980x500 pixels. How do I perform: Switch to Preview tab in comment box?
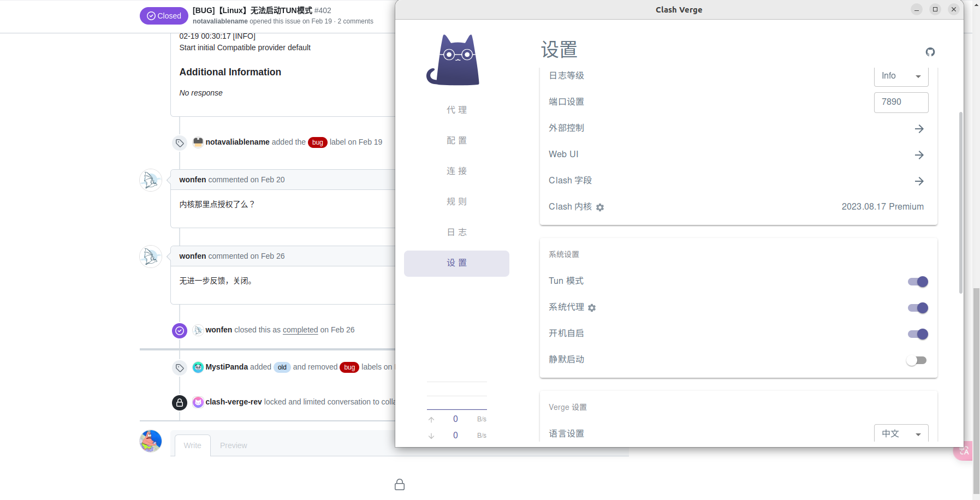[x=234, y=445]
